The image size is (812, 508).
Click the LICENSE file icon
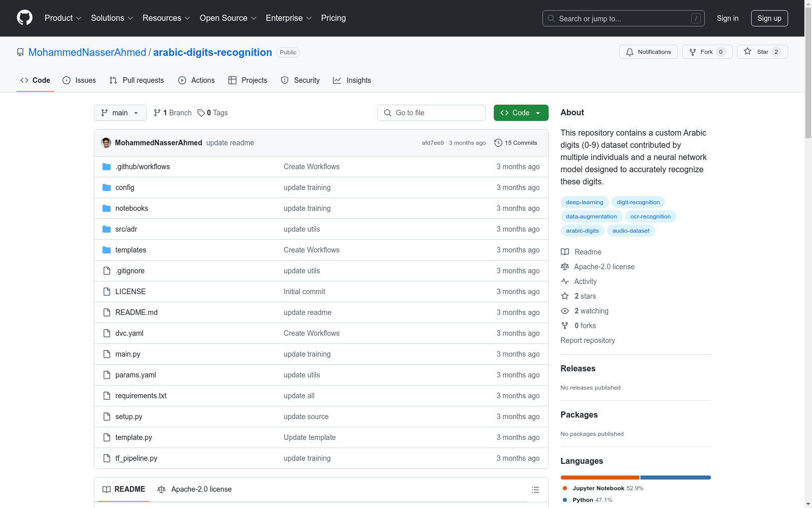[107, 292]
